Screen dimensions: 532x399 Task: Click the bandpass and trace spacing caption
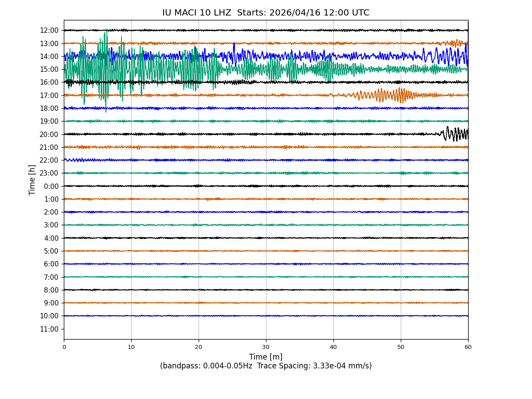(266, 366)
